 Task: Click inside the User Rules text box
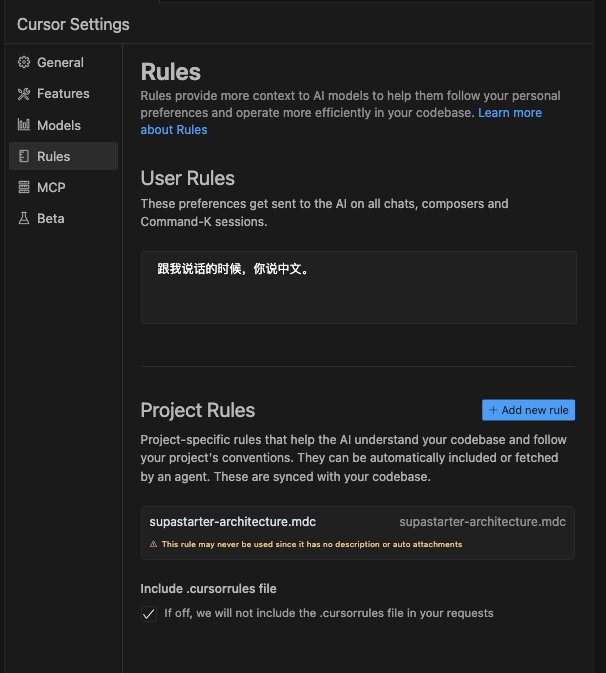pyautogui.click(x=358, y=288)
